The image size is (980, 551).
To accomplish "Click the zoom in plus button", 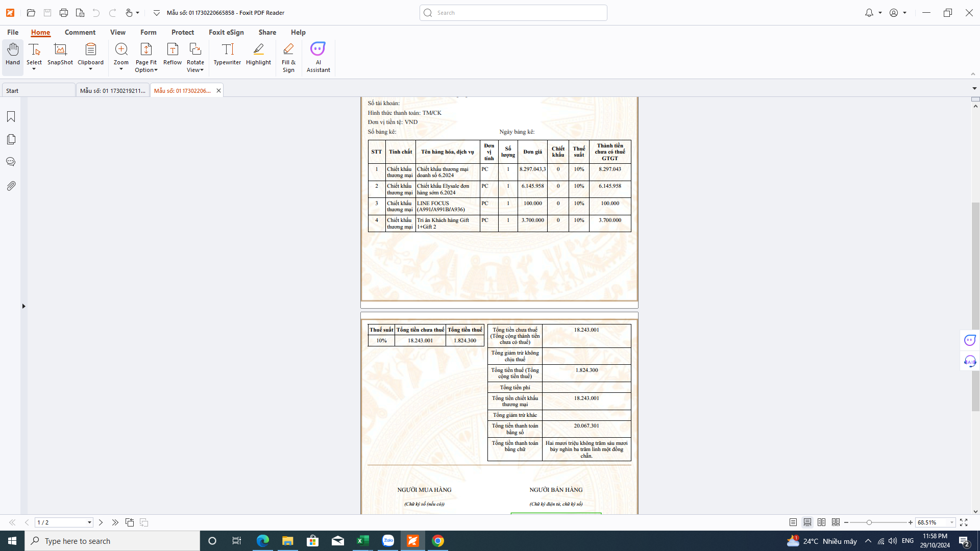I will (910, 522).
